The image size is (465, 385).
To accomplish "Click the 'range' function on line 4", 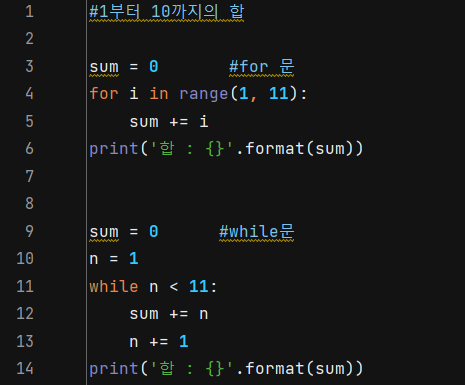I will pos(203,94).
